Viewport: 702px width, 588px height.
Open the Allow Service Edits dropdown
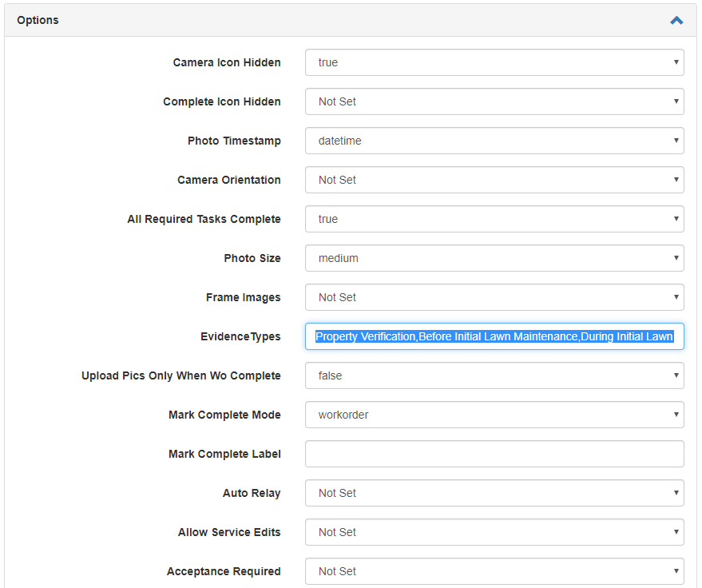point(494,532)
